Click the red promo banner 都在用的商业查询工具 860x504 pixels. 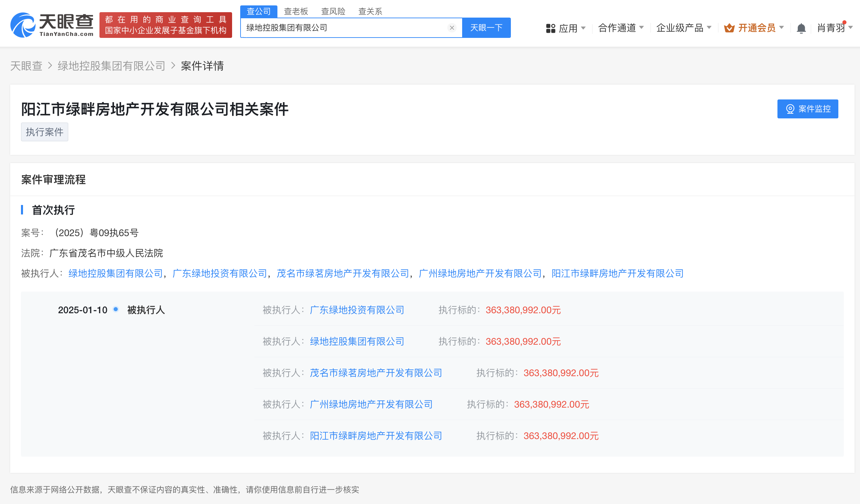[x=166, y=25]
